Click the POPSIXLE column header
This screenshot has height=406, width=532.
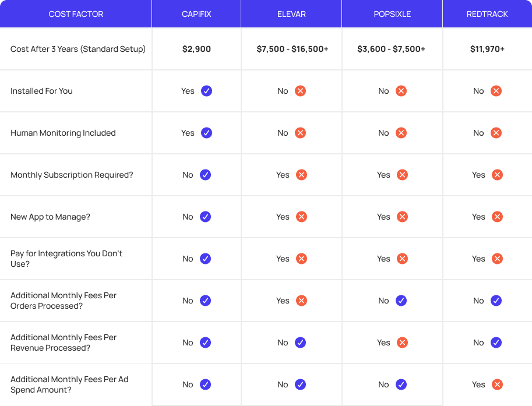click(x=392, y=14)
